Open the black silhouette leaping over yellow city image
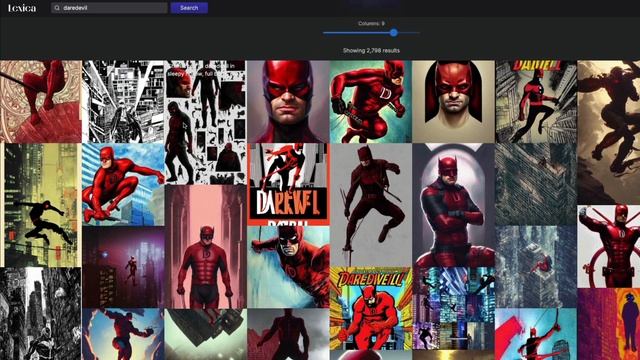The image size is (640, 360). (x=40, y=205)
